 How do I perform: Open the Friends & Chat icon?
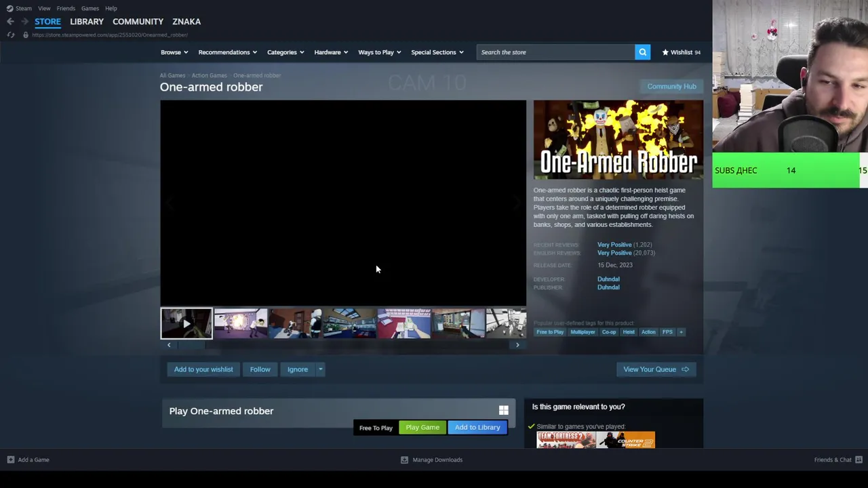(x=859, y=460)
